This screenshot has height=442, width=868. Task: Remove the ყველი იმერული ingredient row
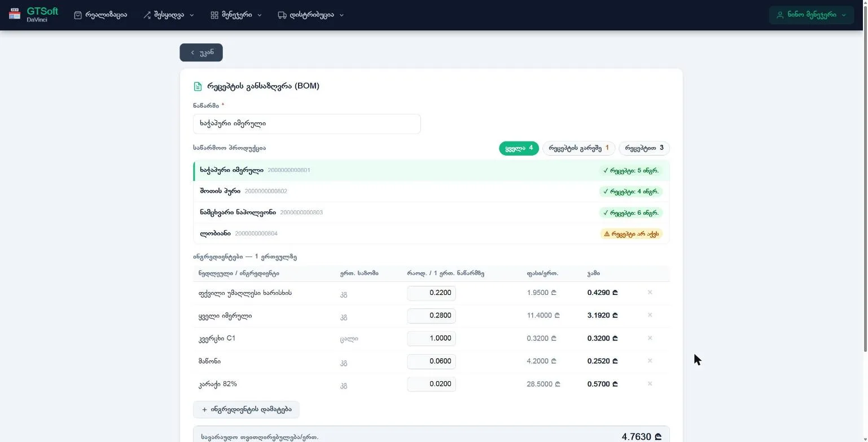pyautogui.click(x=650, y=315)
